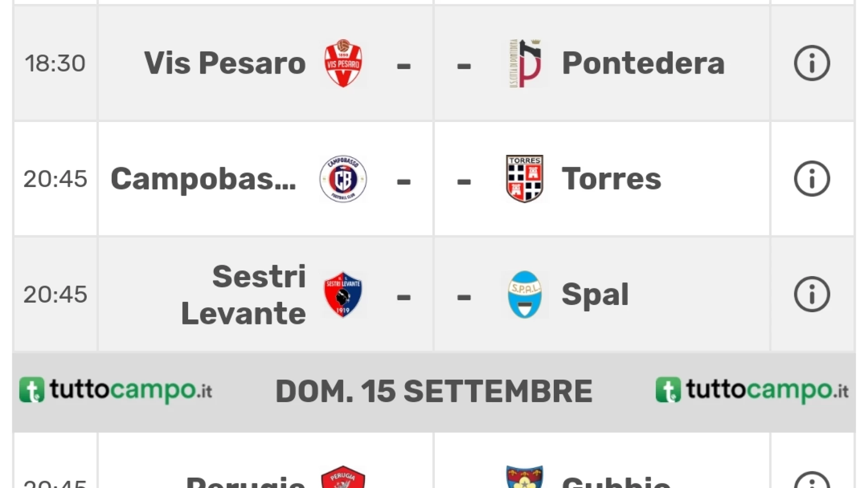Click the Perugia club crest
This screenshot has height=488, width=868.
343,477
